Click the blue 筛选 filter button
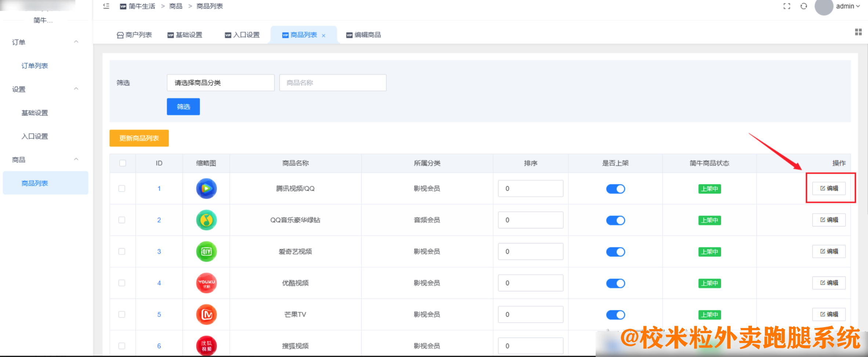Image resolution: width=868 pixels, height=357 pixels. pos(183,107)
